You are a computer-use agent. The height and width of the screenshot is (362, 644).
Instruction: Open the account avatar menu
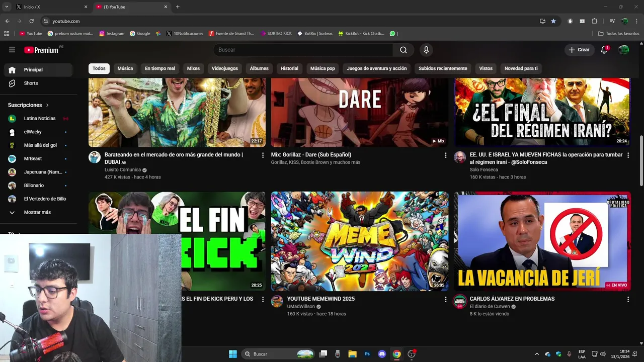tap(623, 50)
